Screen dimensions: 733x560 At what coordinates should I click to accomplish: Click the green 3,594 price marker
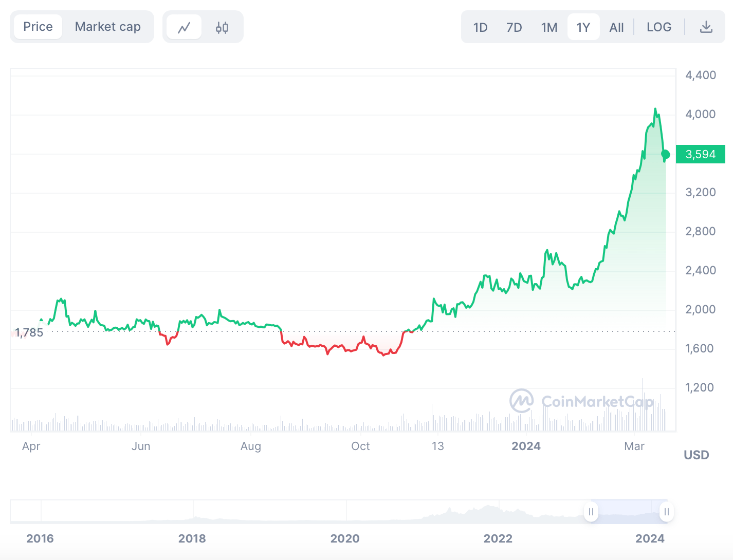[701, 154]
